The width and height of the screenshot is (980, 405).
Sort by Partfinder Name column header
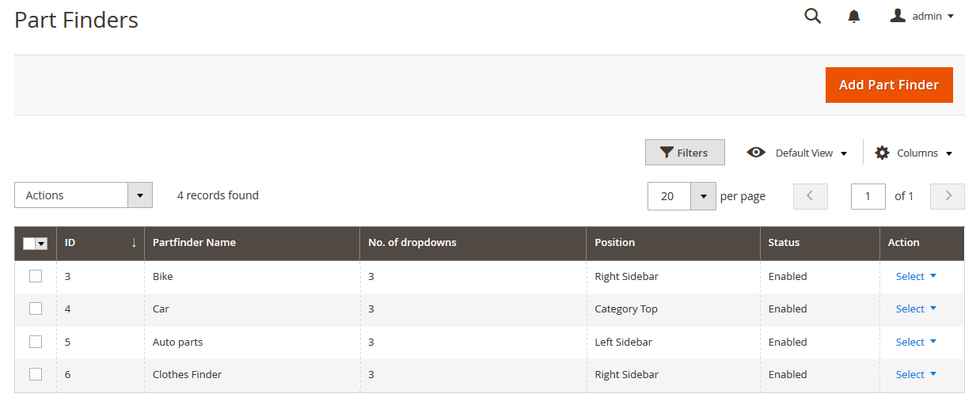tap(194, 243)
